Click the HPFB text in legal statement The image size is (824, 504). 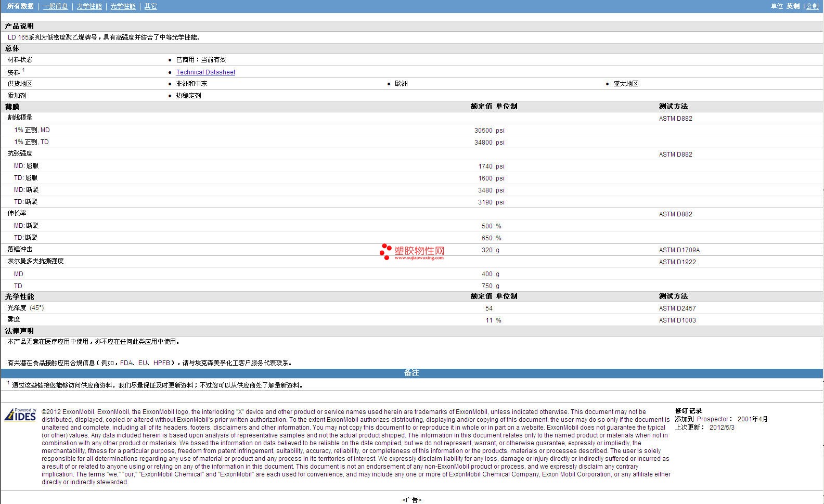coord(161,363)
